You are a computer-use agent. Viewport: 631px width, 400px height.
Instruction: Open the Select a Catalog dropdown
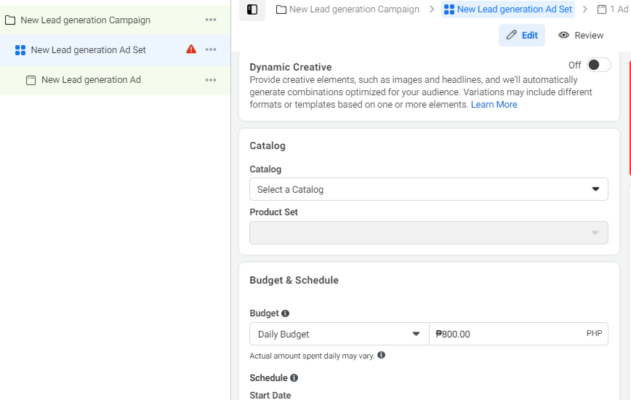pos(428,189)
